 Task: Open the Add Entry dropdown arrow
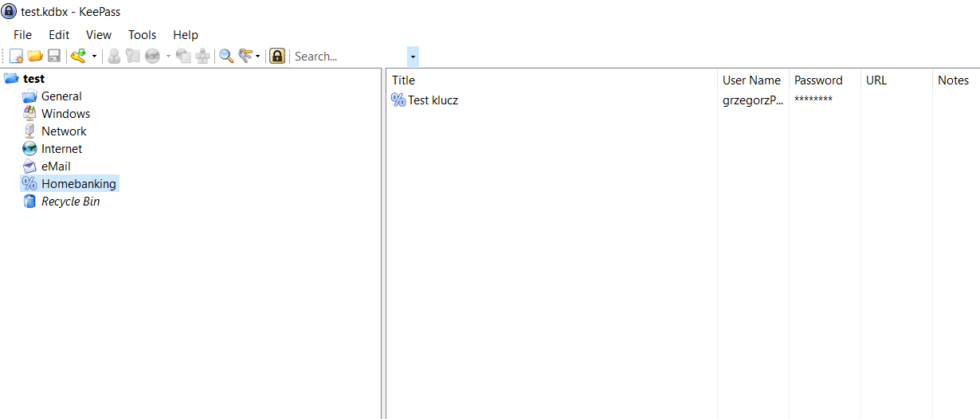pos(94,57)
